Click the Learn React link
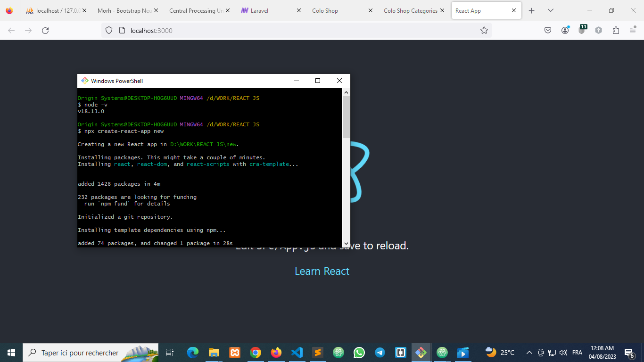 pos(322,271)
